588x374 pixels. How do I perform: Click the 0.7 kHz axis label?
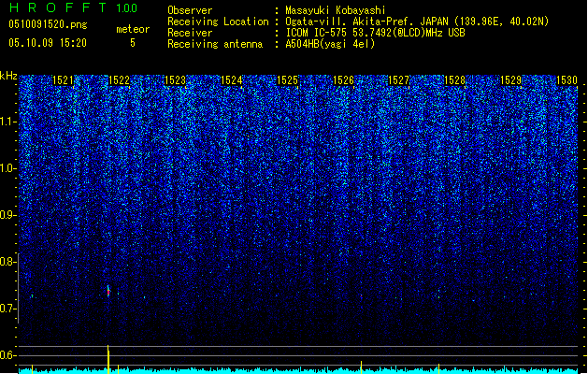[8, 309]
